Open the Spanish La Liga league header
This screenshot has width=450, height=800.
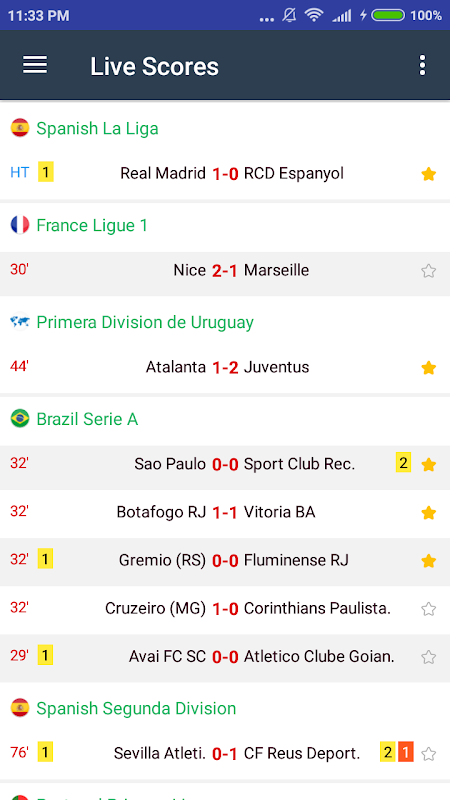point(97,128)
